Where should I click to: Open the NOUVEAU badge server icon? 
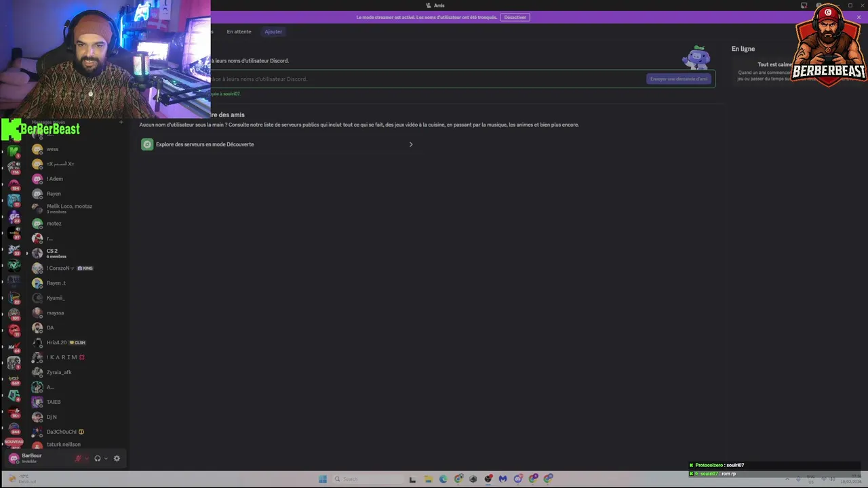14,443
